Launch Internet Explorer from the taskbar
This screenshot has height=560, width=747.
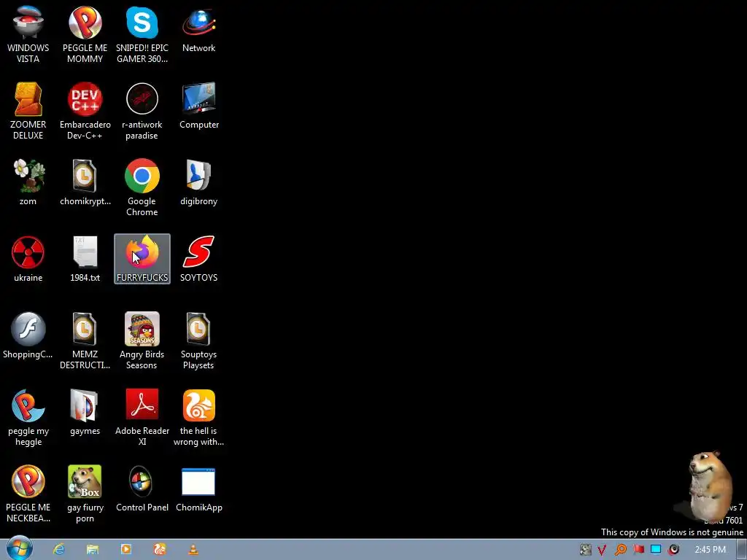59,550
